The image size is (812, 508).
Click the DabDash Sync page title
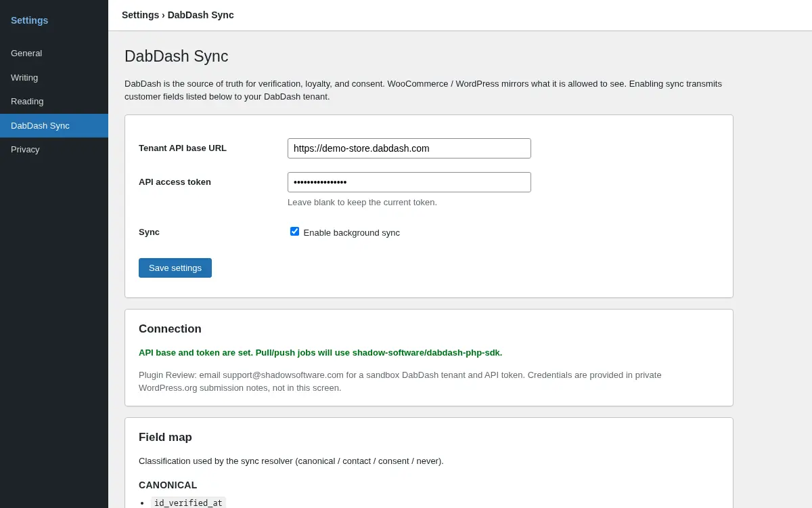177,56
